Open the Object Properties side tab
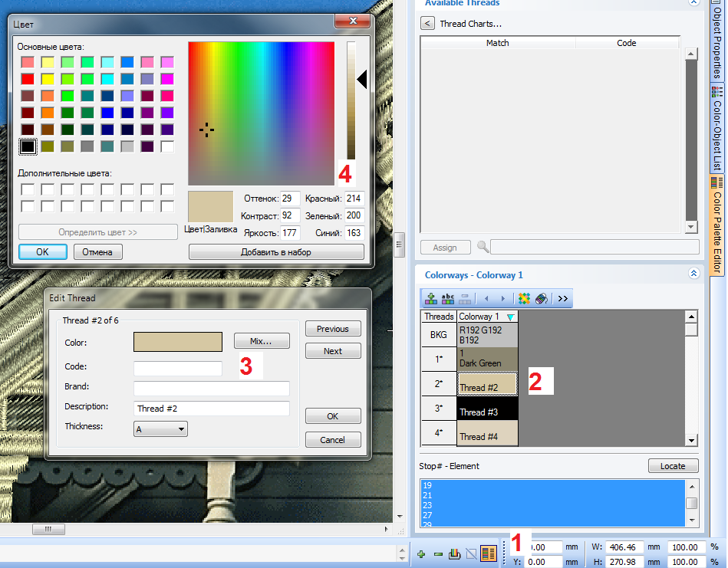Screen dimensions: 728x568 click(717, 42)
